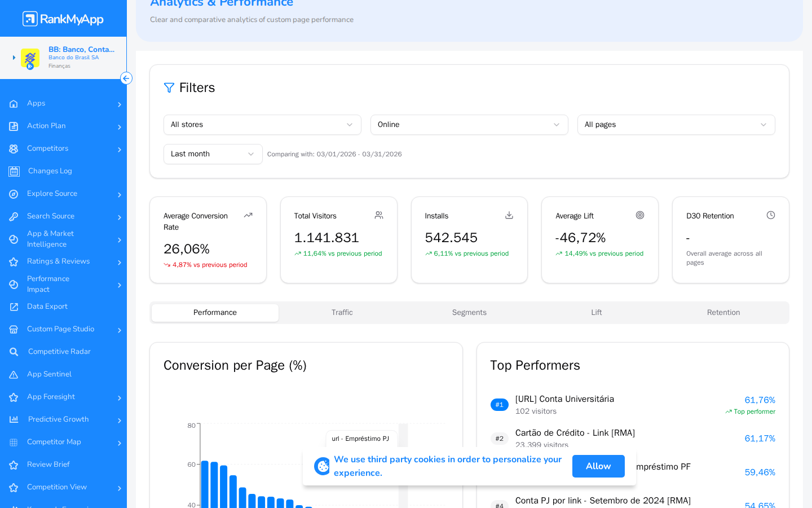
Task: Click the Explore Source compass icon
Action: point(14,194)
